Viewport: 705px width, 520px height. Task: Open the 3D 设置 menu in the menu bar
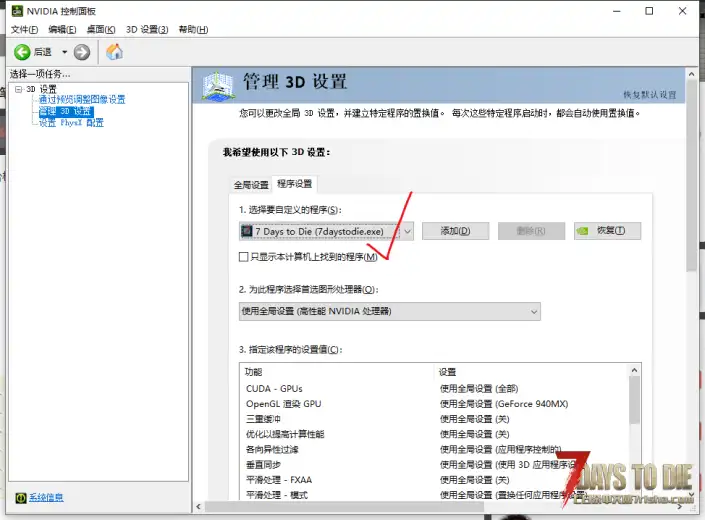point(149,30)
